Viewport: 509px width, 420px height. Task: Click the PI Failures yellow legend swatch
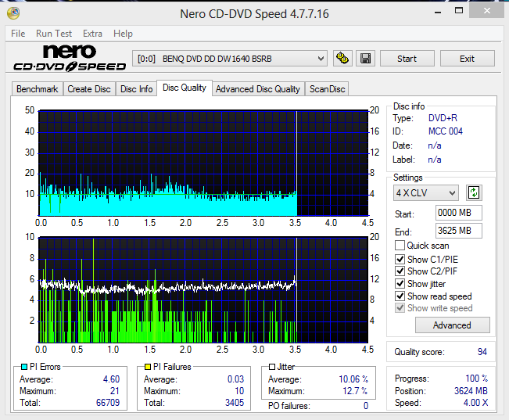coord(148,367)
